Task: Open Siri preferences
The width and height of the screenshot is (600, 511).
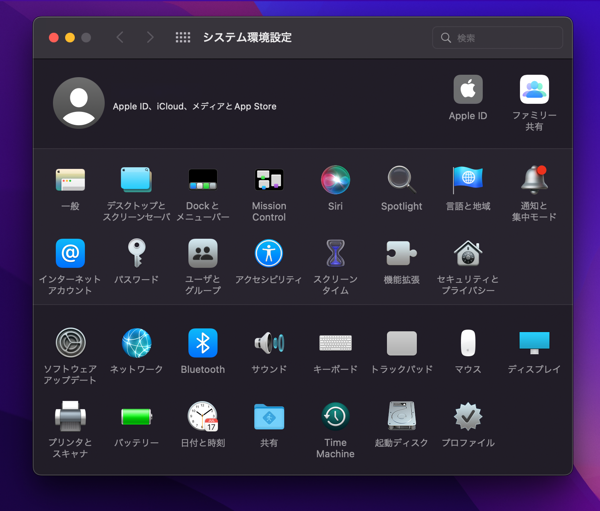Action: 335,180
